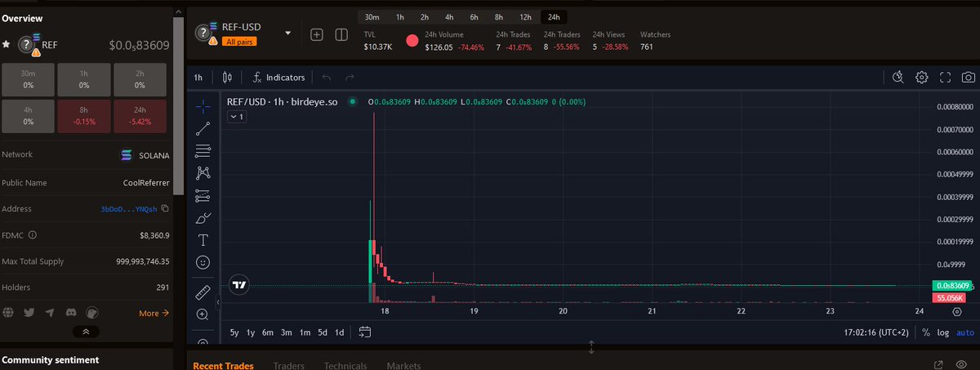The width and height of the screenshot is (980, 370).
Task: Set chart range to 6m
Action: [268, 332]
